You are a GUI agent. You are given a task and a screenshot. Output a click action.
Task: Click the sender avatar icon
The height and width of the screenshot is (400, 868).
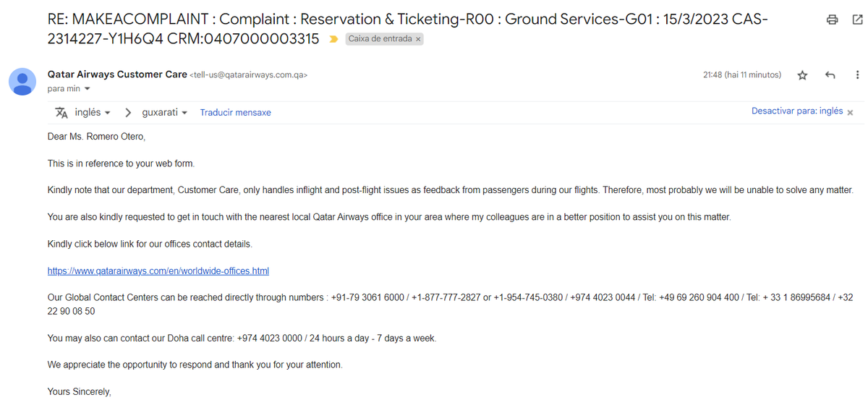(22, 82)
